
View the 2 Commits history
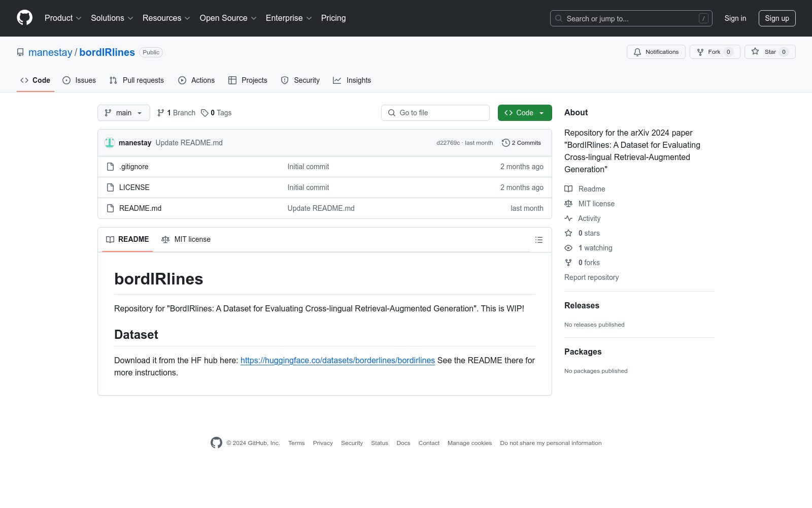pos(522,143)
